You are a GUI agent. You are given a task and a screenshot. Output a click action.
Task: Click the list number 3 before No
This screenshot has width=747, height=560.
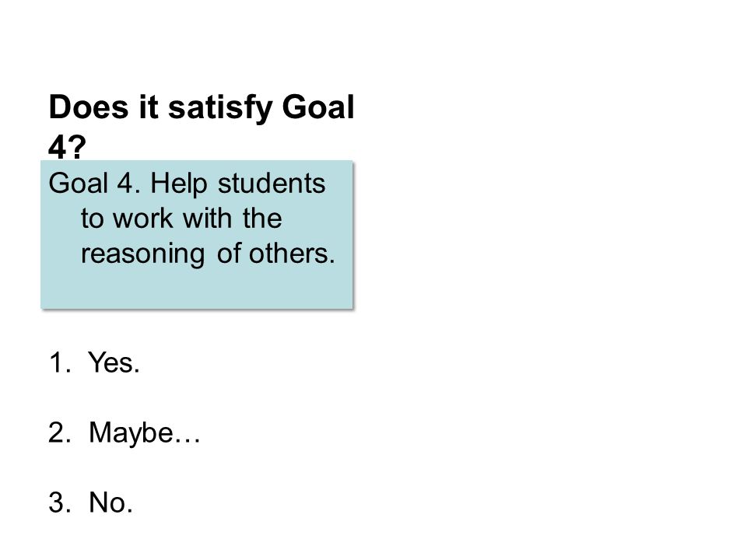pyautogui.click(x=59, y=503)
